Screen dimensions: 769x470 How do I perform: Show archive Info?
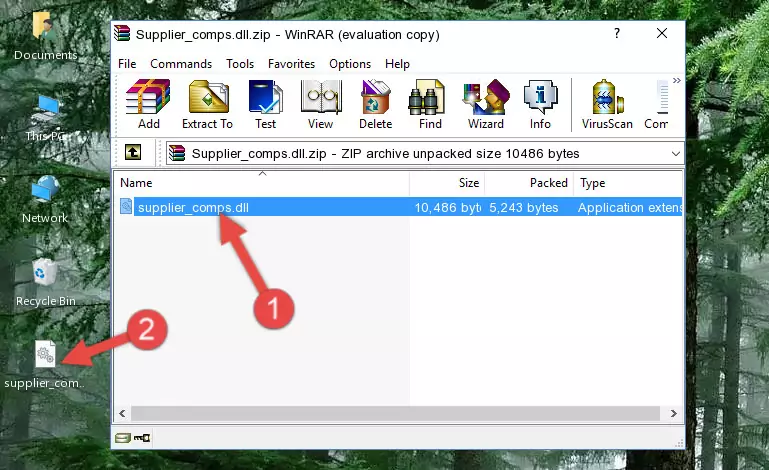(x=540, y=104)
